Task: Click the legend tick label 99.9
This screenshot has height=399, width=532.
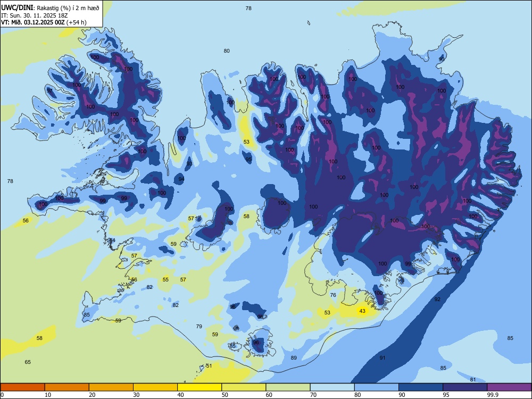Action: (x=493, y=395)
